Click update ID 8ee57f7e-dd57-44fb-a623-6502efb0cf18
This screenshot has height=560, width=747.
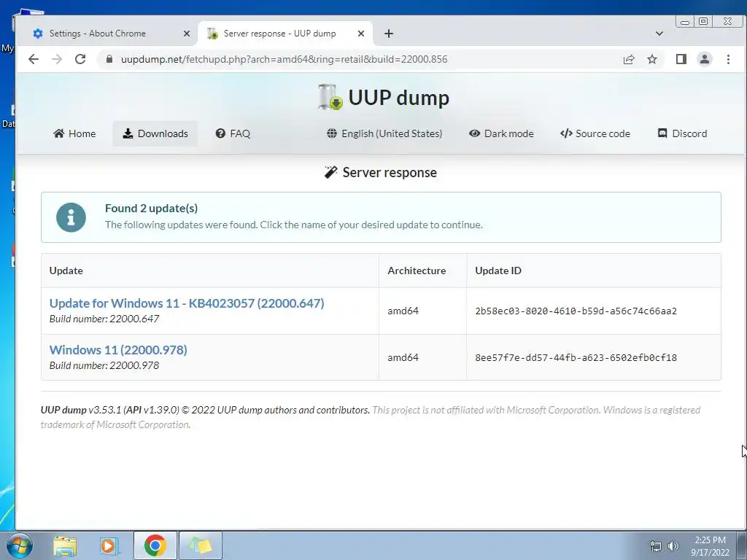(576, 357)
